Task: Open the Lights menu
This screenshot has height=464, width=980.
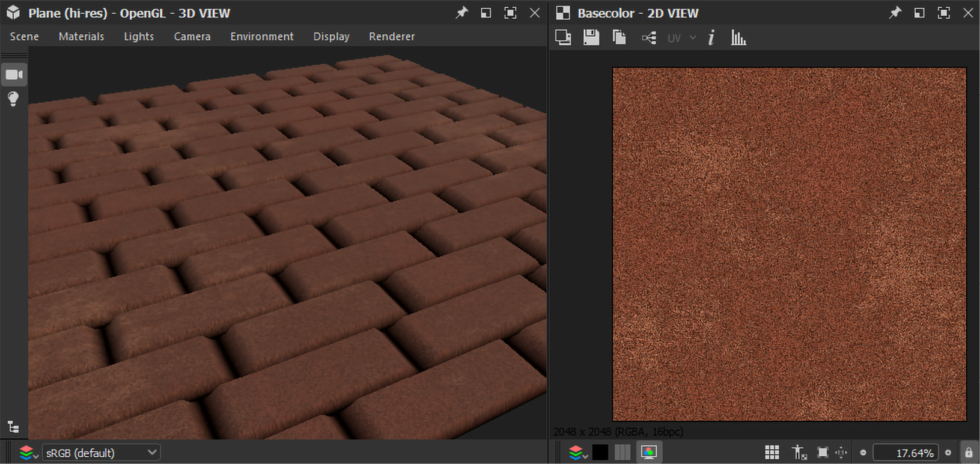Action: click(x=139, y=37)
